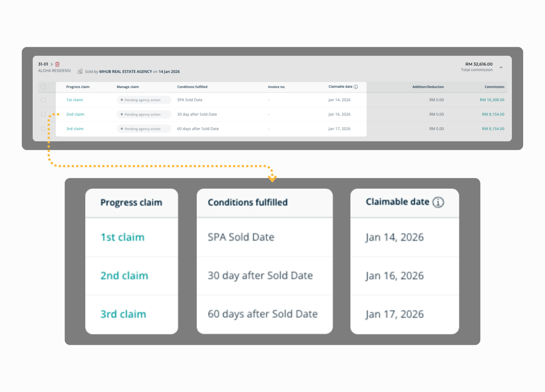Click the building icon before Sold by text
545x392 pixels.
coord(80,71)
